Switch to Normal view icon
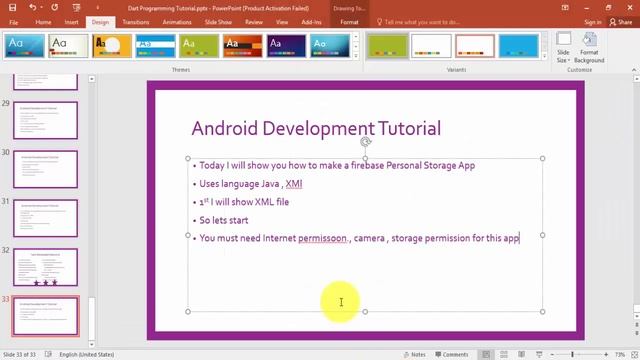640x360 pixels. [486, 354]
